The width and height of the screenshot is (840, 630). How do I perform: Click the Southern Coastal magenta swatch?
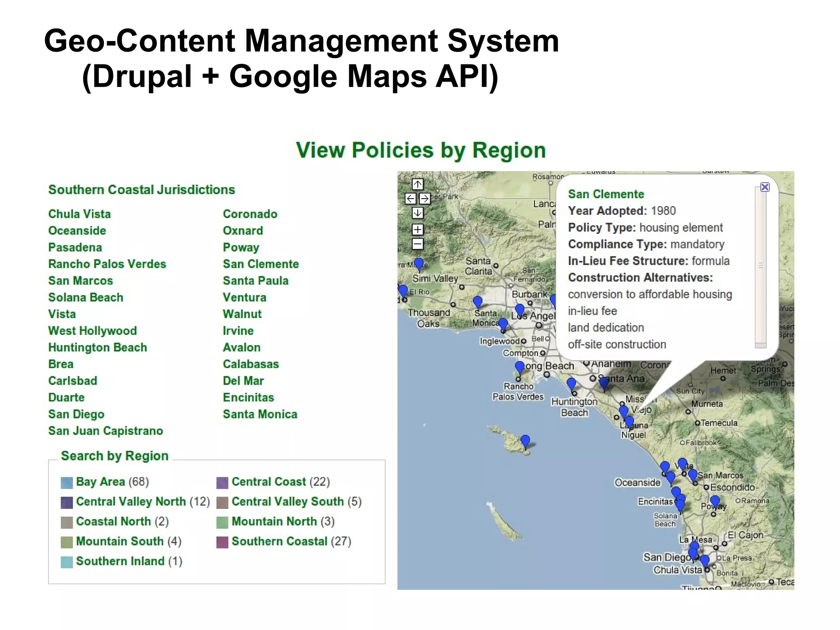click(x=222, y=542)
